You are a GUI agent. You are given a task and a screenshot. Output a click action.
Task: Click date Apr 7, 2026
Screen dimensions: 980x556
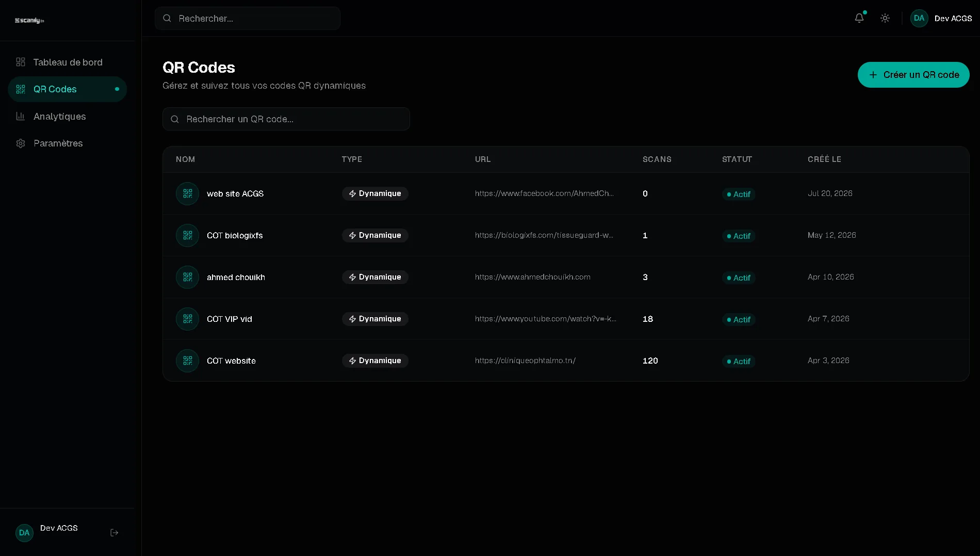(828, 319)
